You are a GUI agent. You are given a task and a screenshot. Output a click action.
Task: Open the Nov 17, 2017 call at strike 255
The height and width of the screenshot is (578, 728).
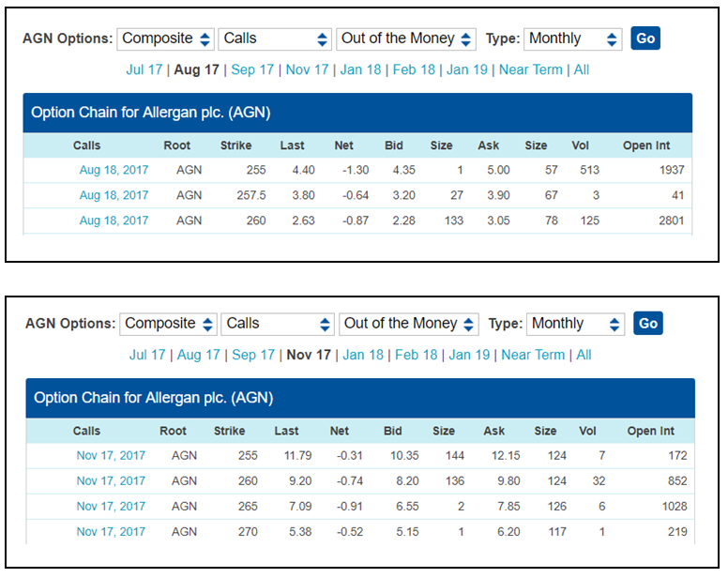click(111, 455)
